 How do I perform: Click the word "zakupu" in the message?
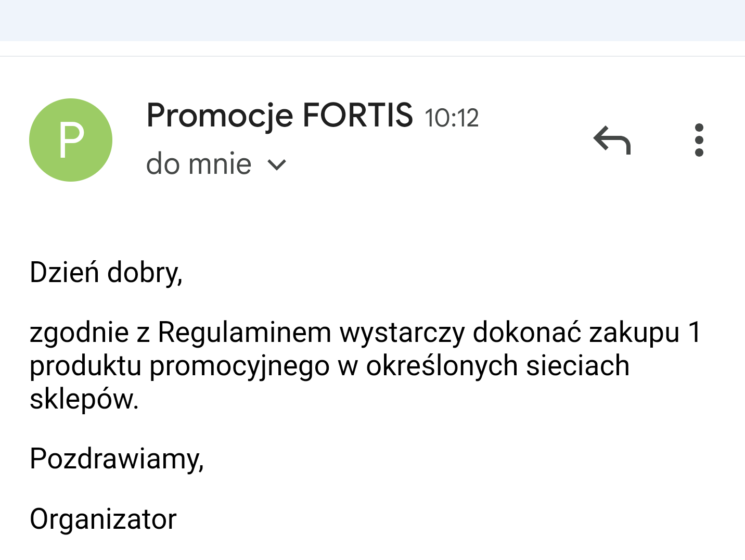(634, 333)
